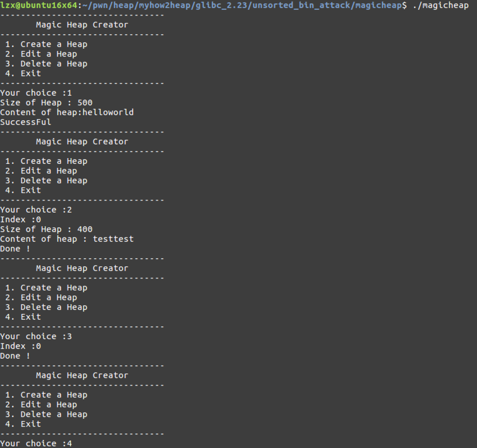Image resolution: width=477 pixels, height=448 pixels.
Task: Click the lzx@ubuntu16x64 username in the prompt
Action: click(38, 5)
